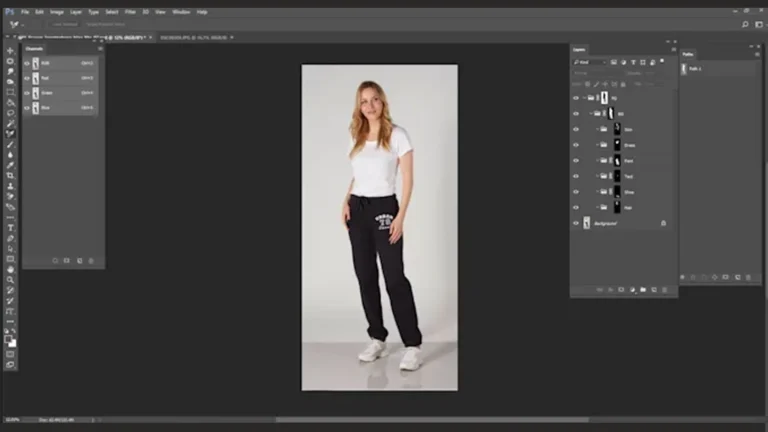
Task: Open the layer filter Kind dropdown
Action: (x=590, y=62)
